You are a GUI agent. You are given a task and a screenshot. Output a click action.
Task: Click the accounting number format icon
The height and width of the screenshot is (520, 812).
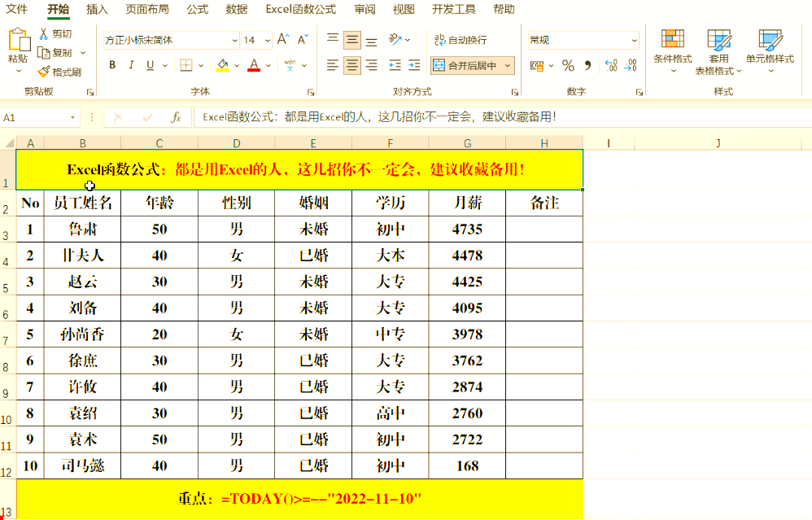click(x=537, y=66)
